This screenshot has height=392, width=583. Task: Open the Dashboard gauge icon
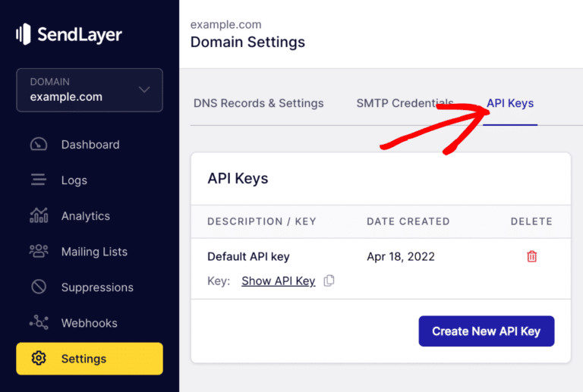click(x=39, y=144)
